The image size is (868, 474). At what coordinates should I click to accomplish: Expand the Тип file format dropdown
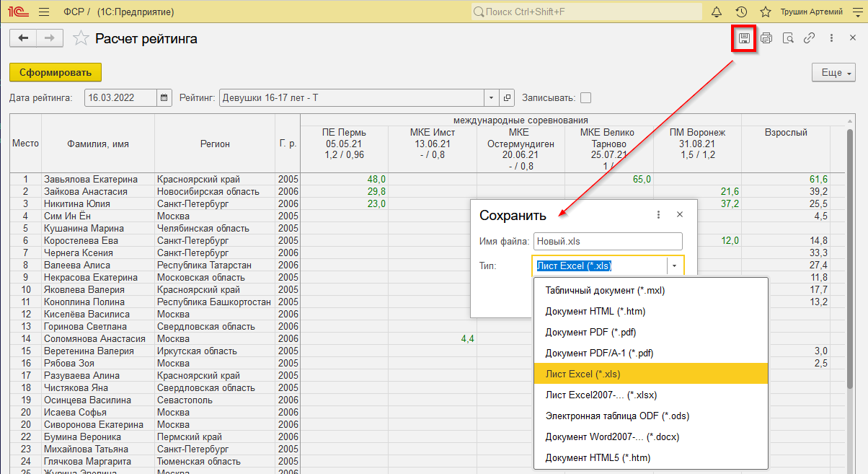pyautogui.click(x=675, y=266)
